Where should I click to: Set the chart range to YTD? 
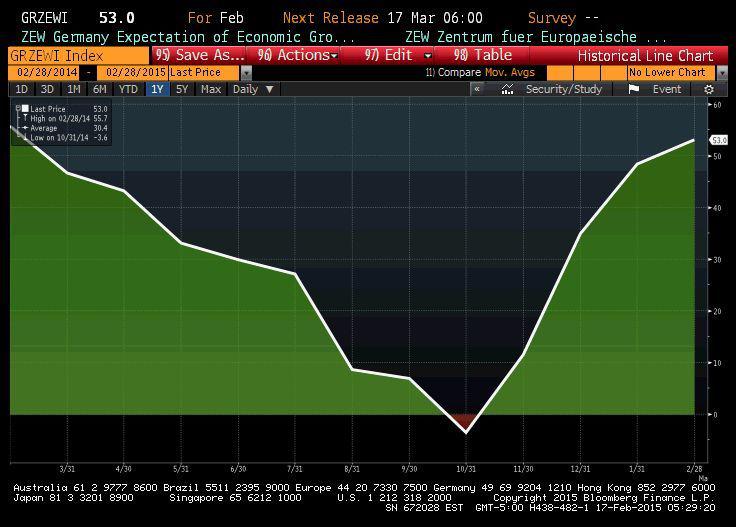click(x=128, y=89)
